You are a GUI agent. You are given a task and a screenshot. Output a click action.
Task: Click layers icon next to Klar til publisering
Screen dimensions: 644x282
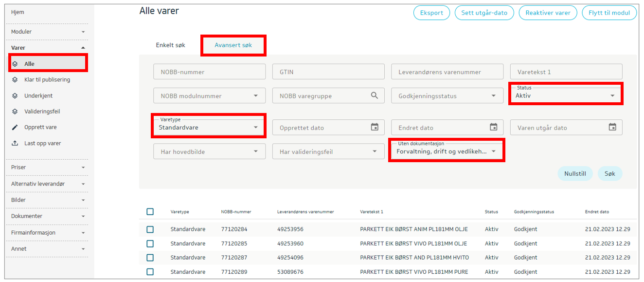(15, 80)
